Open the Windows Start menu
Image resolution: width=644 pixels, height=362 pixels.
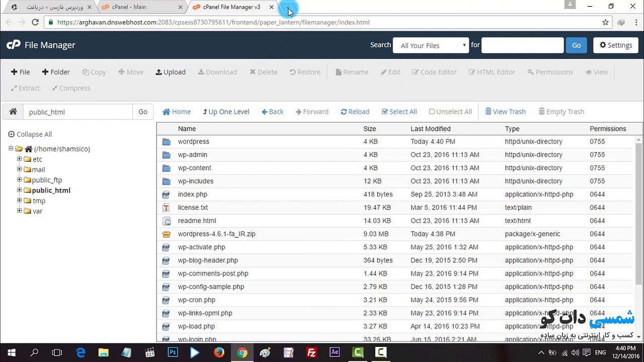tap(12, 352)
